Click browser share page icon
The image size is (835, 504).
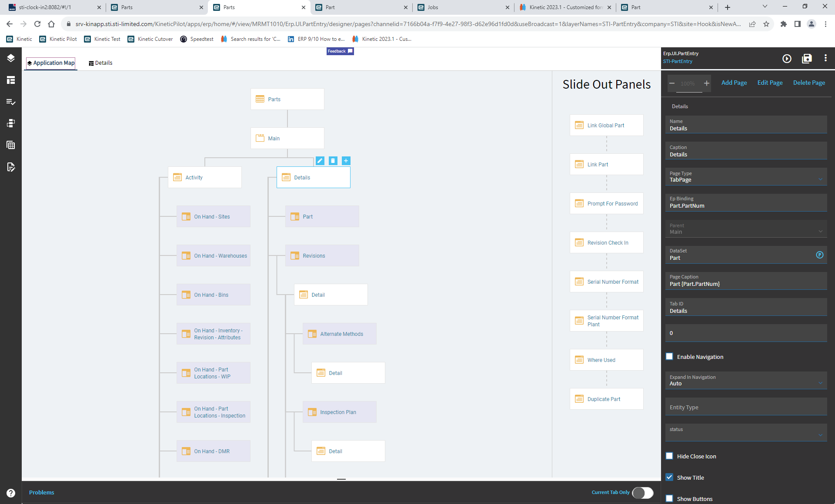752,24
